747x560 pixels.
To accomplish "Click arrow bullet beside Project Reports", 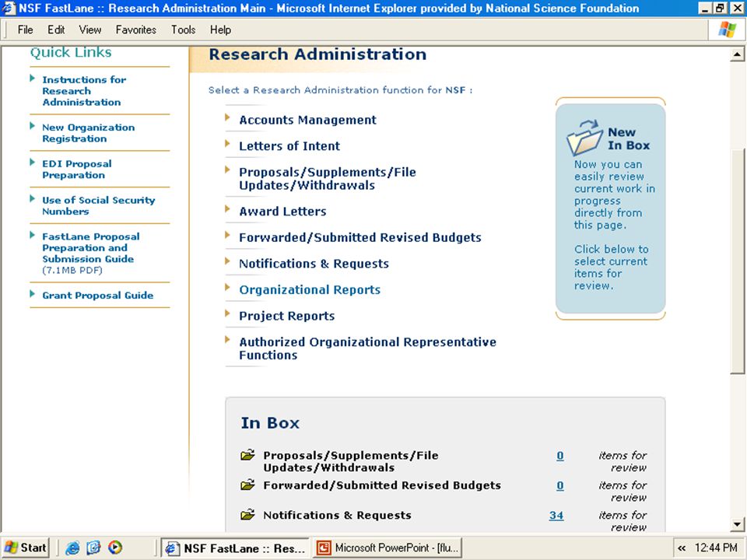I will click(228, 313).
